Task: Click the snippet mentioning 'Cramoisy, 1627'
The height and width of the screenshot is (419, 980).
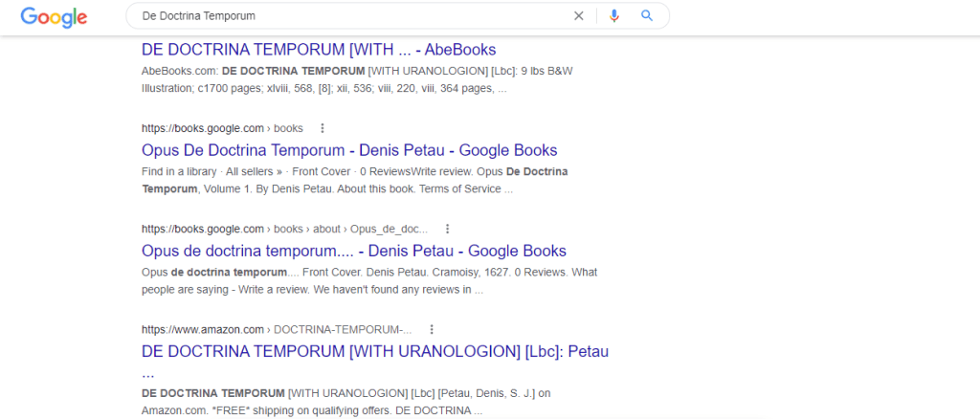Action: pos(368,281)
